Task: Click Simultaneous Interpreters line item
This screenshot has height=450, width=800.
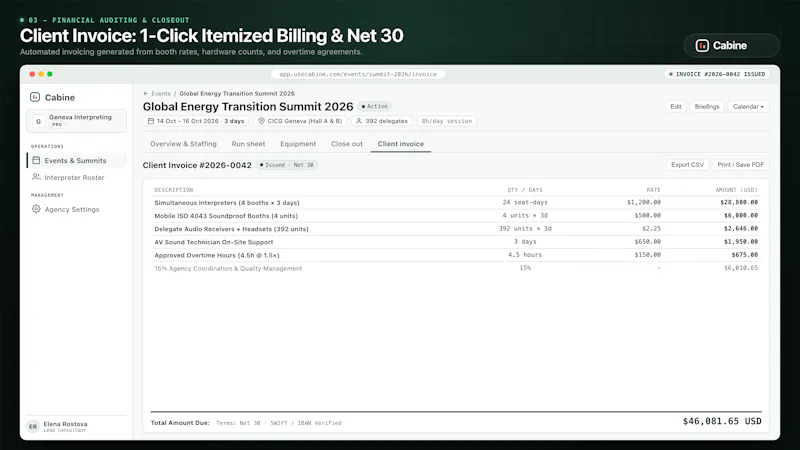Action: (x=456, y=203)
